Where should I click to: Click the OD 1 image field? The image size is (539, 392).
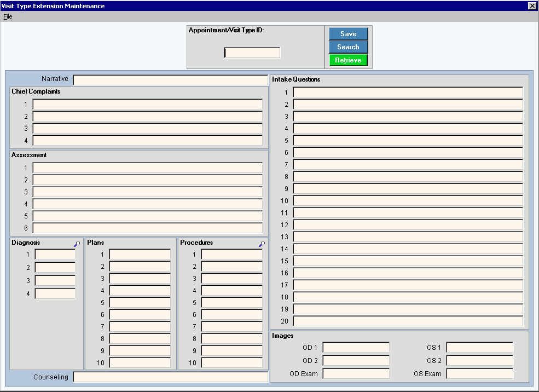pos(356,348)
